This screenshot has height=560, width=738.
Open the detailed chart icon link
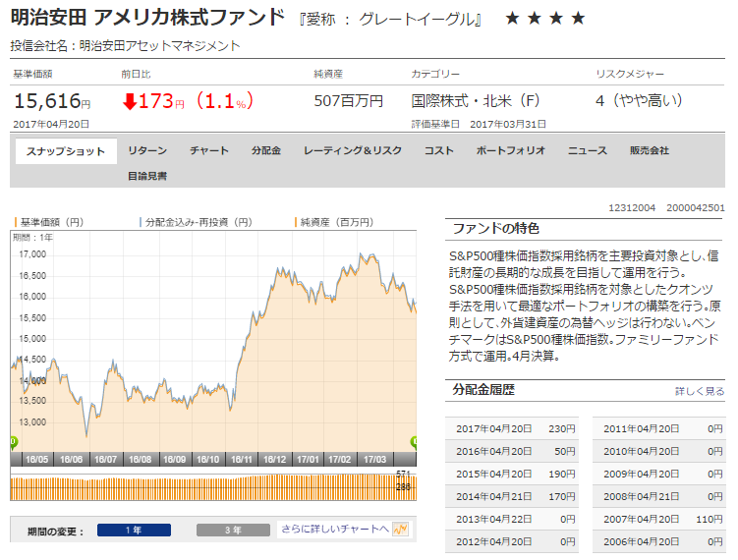tap(401, 529)
